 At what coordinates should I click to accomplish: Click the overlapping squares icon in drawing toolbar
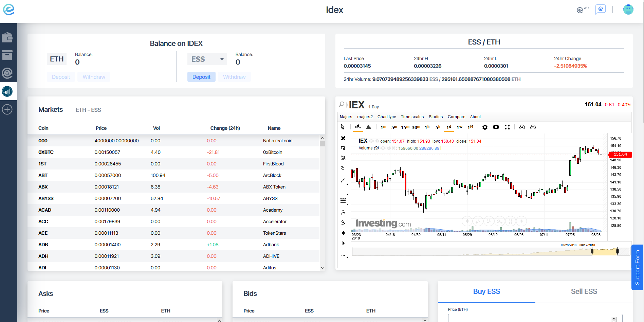343,168
